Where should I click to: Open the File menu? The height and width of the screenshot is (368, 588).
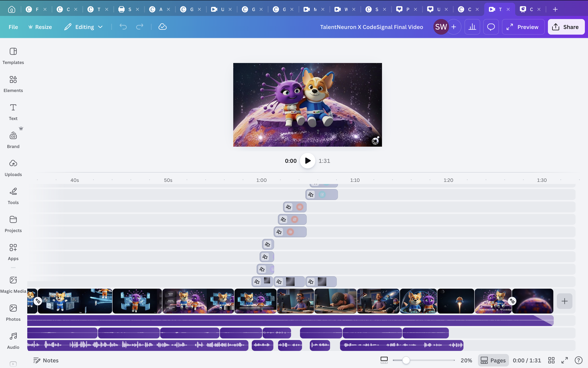pyautogui.click(x=13, y=27)
